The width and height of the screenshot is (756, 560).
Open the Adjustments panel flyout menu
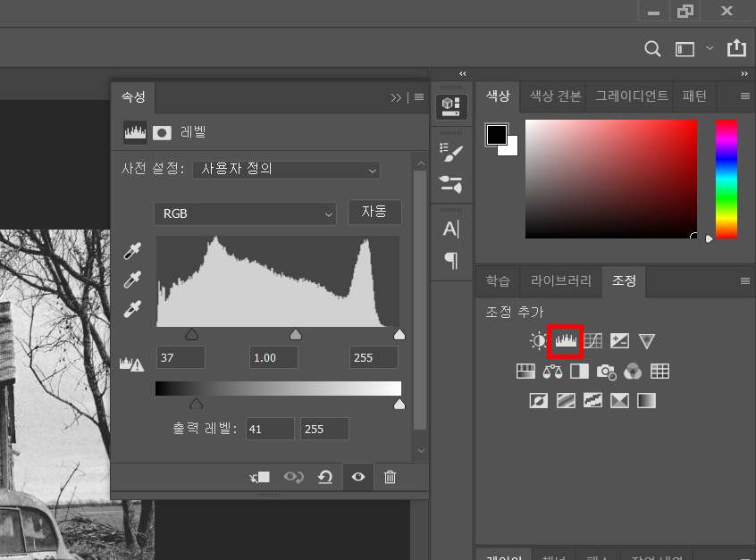point(745,281)
